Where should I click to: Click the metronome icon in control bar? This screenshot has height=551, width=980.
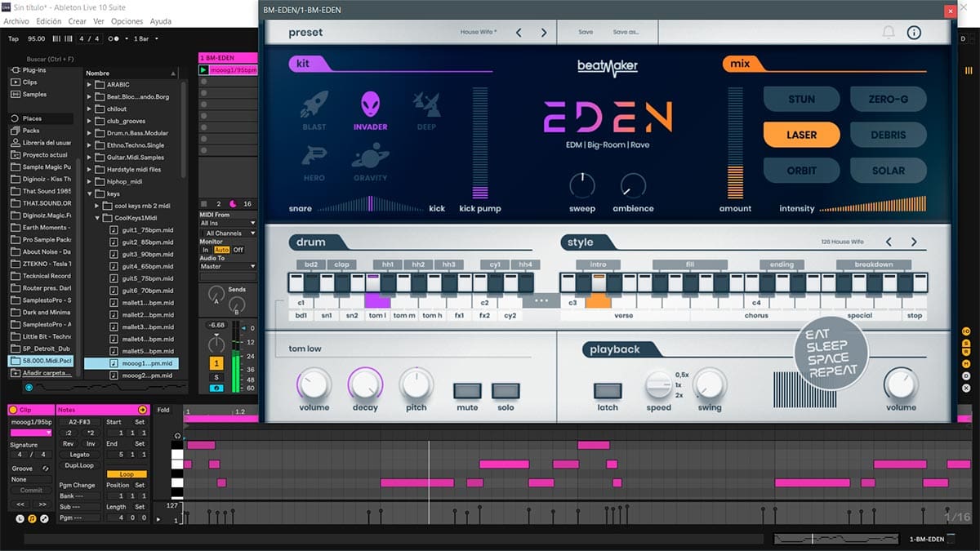[114, 38]
